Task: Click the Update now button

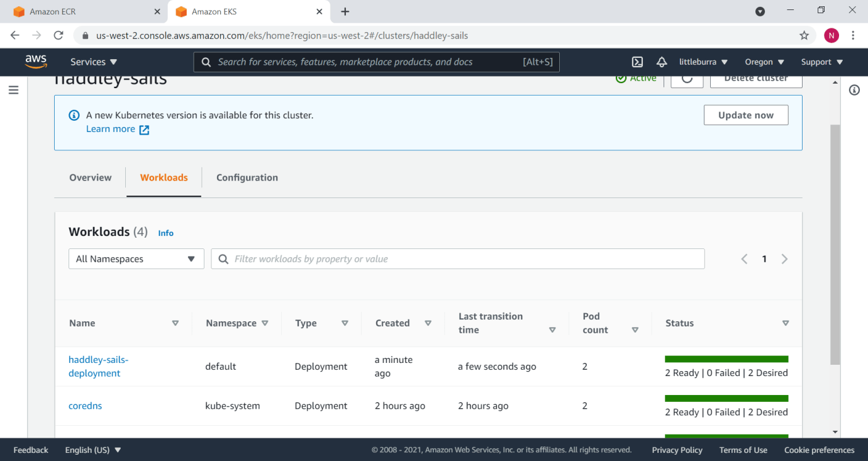Action: [745, 115]
